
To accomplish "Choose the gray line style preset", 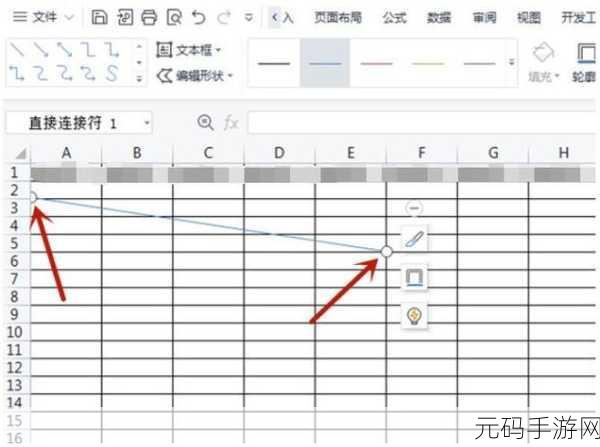I will (479, 63).
